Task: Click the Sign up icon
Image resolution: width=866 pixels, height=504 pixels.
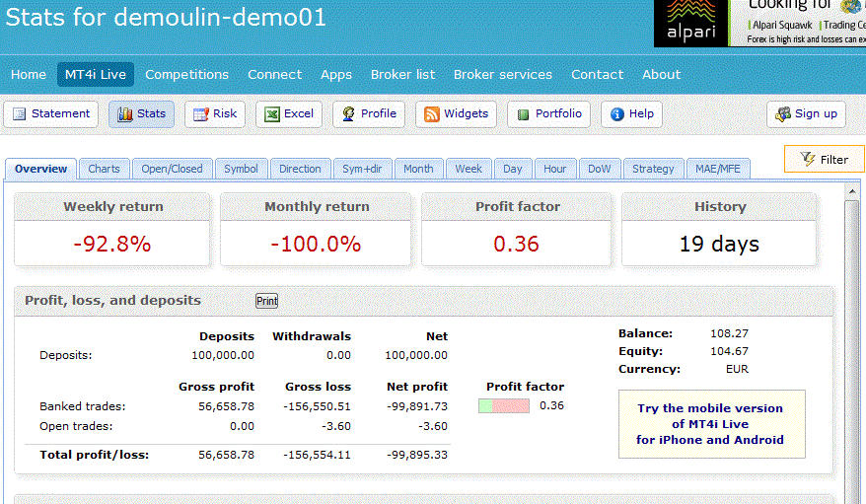Action: (783, 114)
